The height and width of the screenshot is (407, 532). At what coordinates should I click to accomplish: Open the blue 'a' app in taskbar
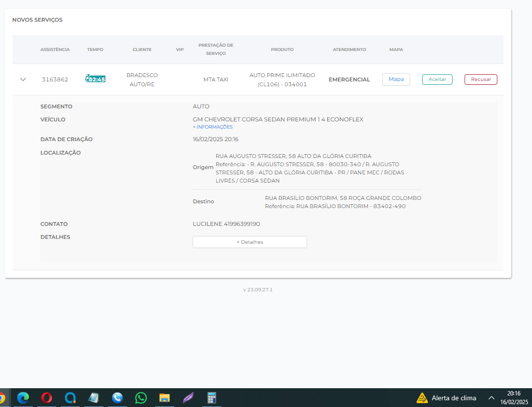[x=70, y=398]
